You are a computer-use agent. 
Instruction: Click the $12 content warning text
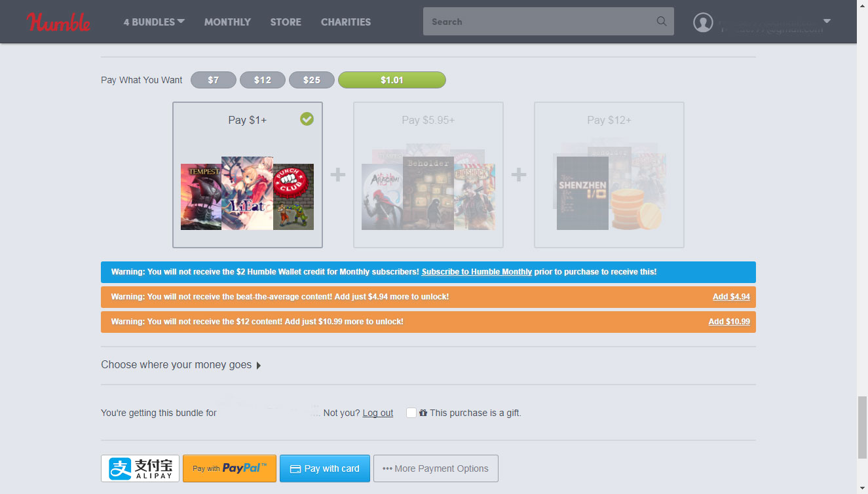(x=257, y=322)
